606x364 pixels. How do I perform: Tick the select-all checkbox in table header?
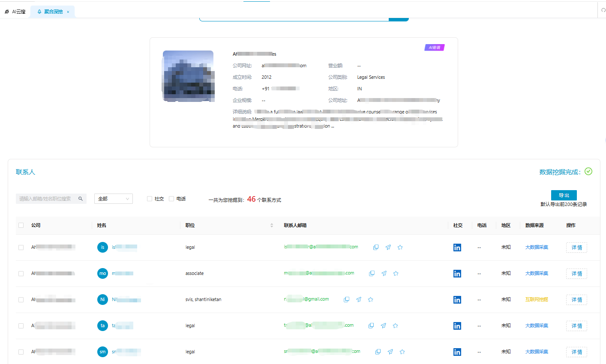[21, 225]
